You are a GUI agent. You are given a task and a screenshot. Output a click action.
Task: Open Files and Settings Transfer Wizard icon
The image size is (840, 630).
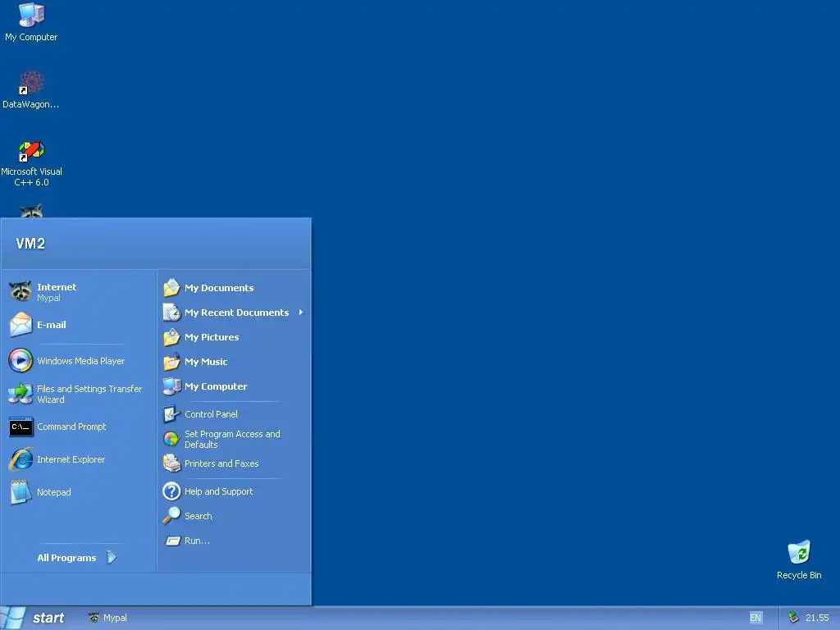pos(21,394)
